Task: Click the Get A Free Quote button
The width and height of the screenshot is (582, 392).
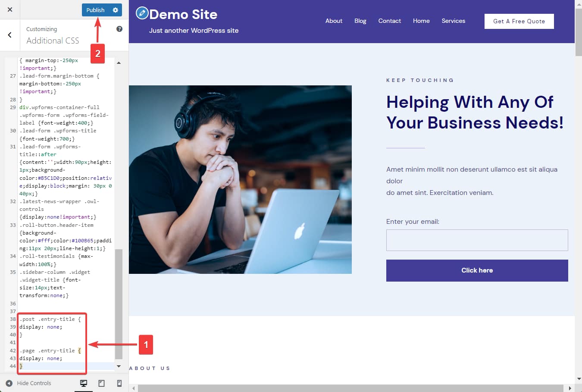Action: (x=519, y=21)
